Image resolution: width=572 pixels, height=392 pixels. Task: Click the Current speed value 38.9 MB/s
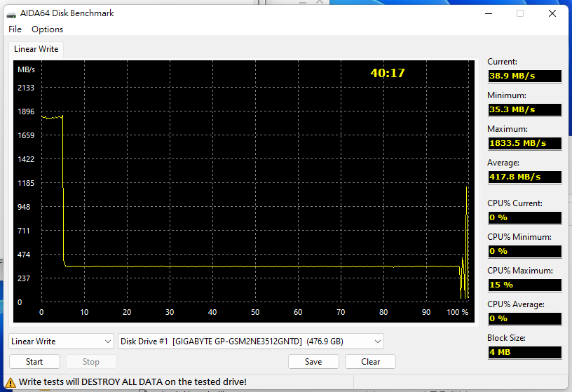point(524,76)
